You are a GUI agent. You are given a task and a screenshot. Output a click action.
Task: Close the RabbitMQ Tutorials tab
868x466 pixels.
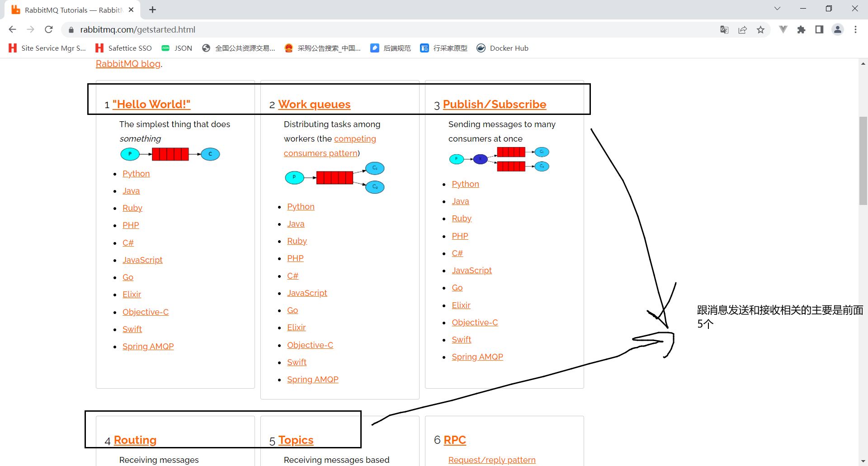pos(131,10)
